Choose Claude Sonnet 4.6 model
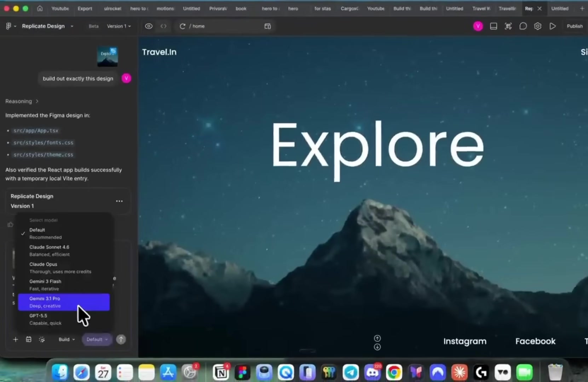The height and width of the screenshot is (382, 588). point(64,250)
